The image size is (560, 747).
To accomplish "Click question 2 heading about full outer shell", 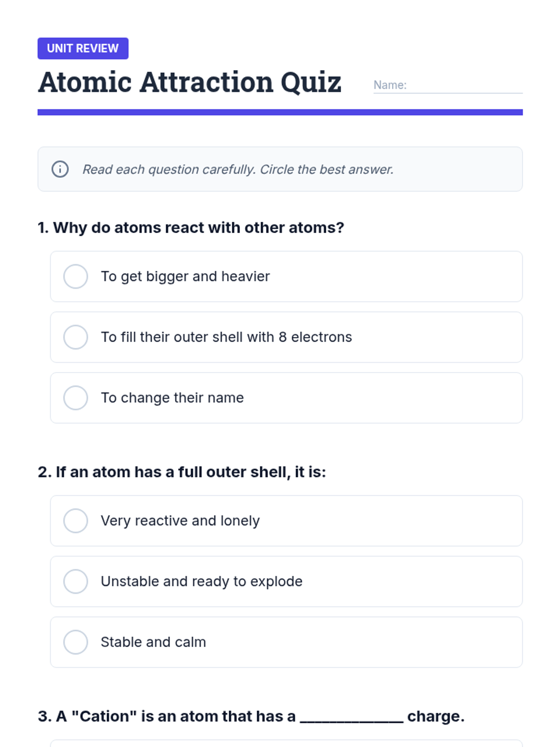I will pyautogui.click(x=182, y=472).
